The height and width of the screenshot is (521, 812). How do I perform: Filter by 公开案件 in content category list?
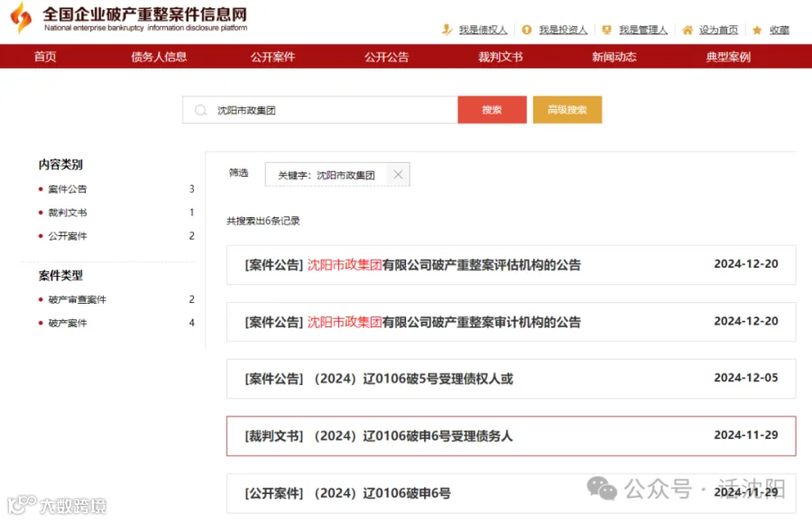[68, 236]
